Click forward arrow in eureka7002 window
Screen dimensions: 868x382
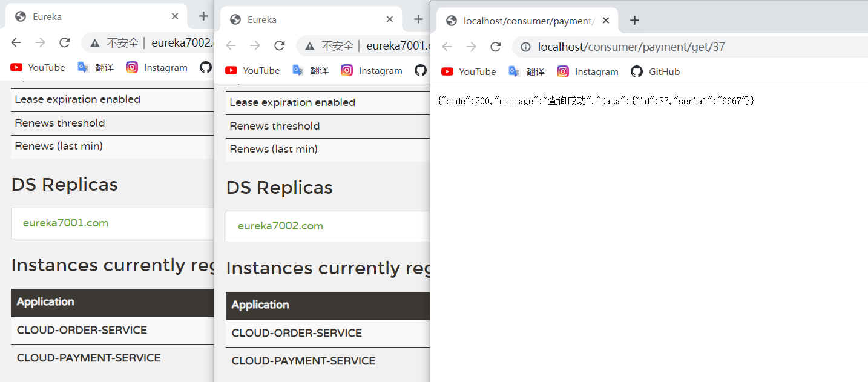[40, 42]
